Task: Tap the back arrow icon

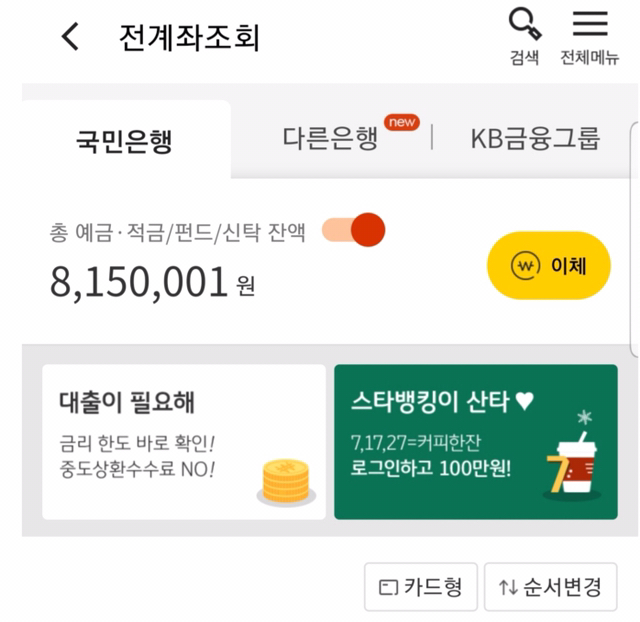Action: (70, 38)
